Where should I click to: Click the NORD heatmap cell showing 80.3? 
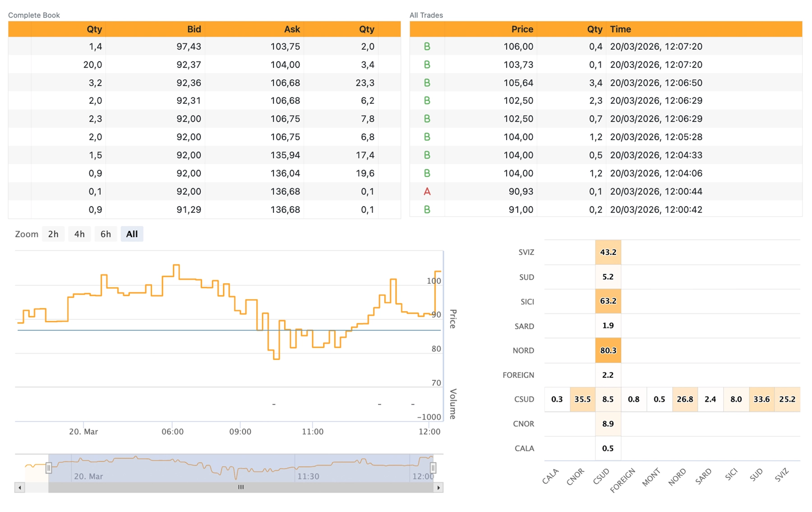pyautogui.click(x=608, y=351)
